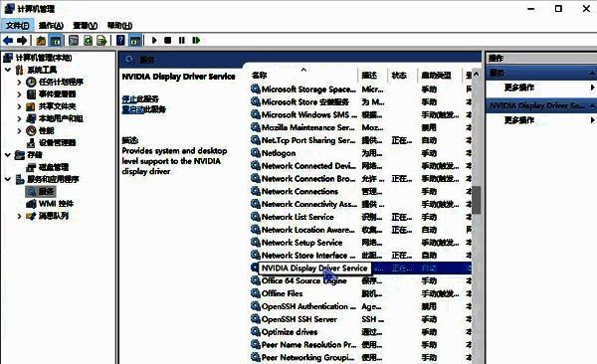Sort by the 状态 column header
The width and height of the screenshot is (597, 364).
pyautogui.click(x=399, y=75)
